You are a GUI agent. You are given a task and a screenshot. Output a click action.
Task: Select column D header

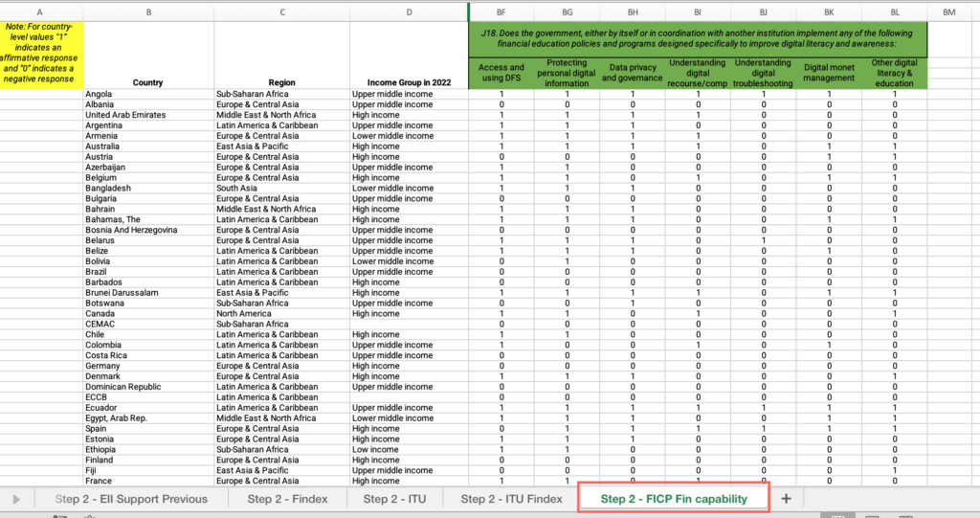click(409, 12)
